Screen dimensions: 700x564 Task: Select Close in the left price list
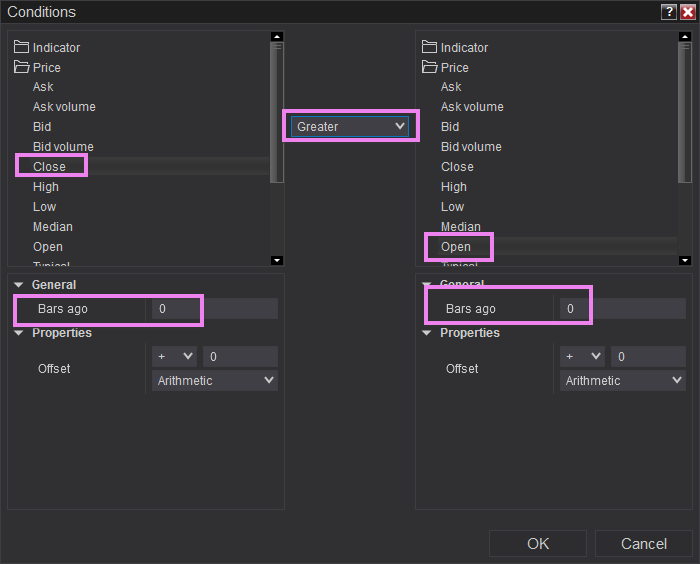49,166
